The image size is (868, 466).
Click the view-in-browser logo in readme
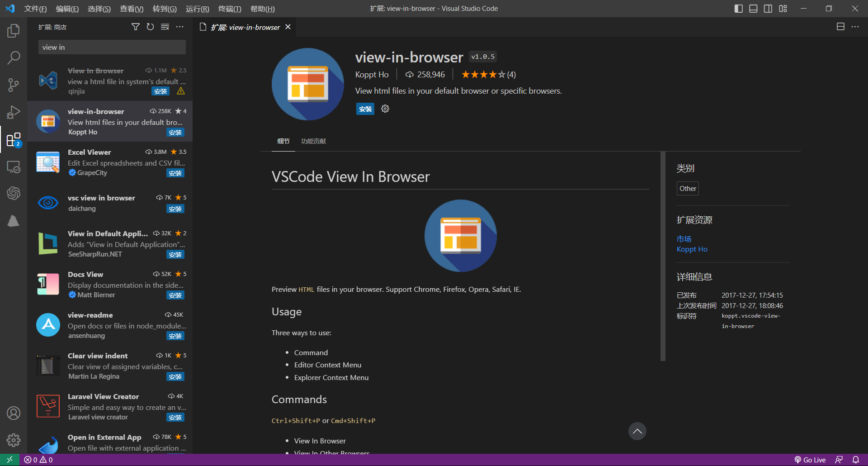(461, 236)
